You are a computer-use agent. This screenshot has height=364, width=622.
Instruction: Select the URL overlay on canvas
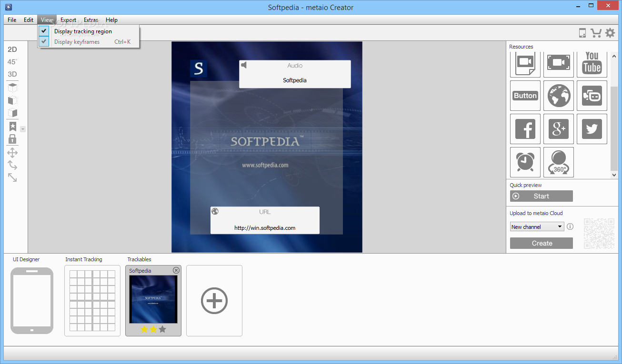pos(265,220)
